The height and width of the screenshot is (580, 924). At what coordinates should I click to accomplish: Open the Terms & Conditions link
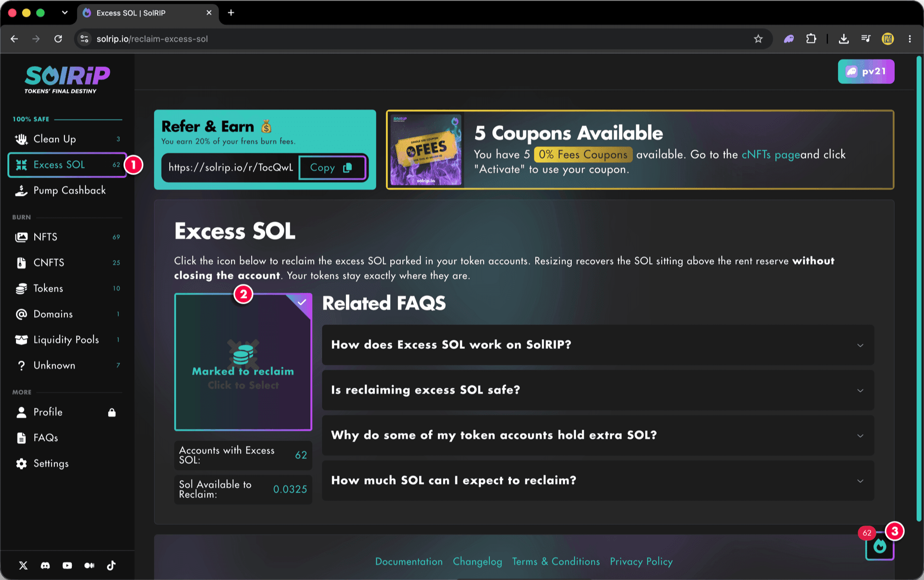555,562
